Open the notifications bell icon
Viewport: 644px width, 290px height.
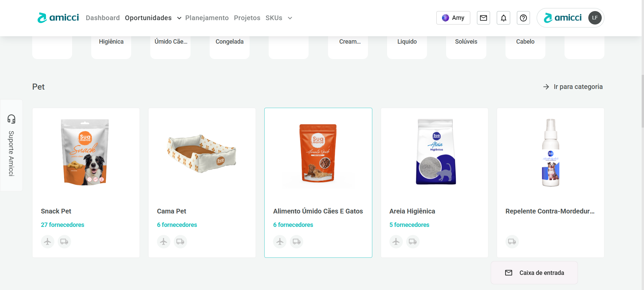coord(503,18)
